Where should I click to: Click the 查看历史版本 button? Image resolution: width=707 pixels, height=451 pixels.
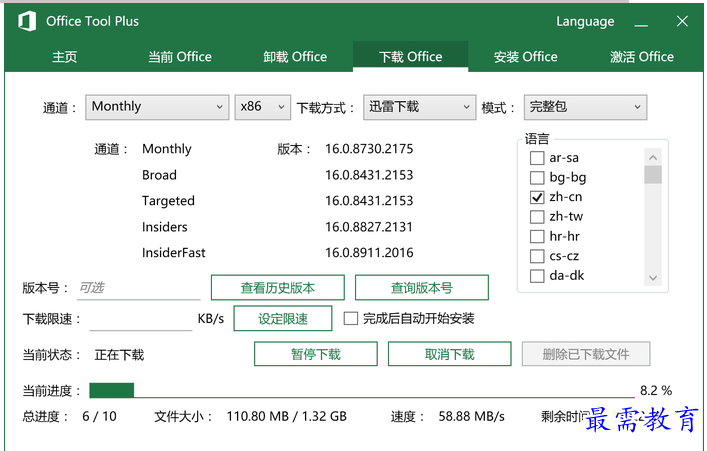278,288
